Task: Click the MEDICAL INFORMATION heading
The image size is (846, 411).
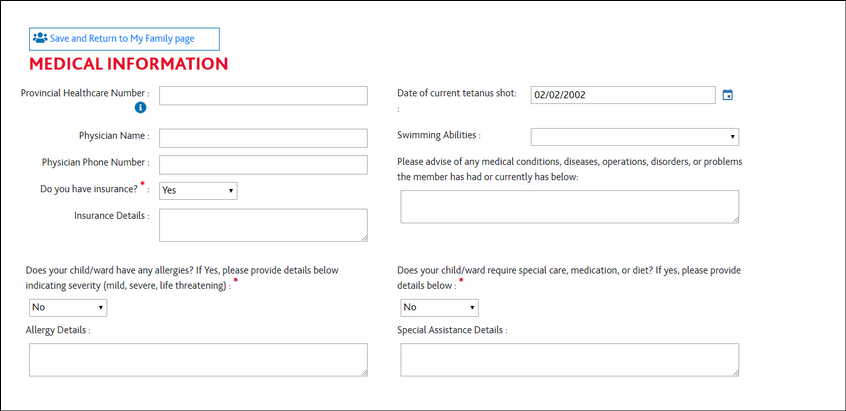Action: click(x=128, y=64)
